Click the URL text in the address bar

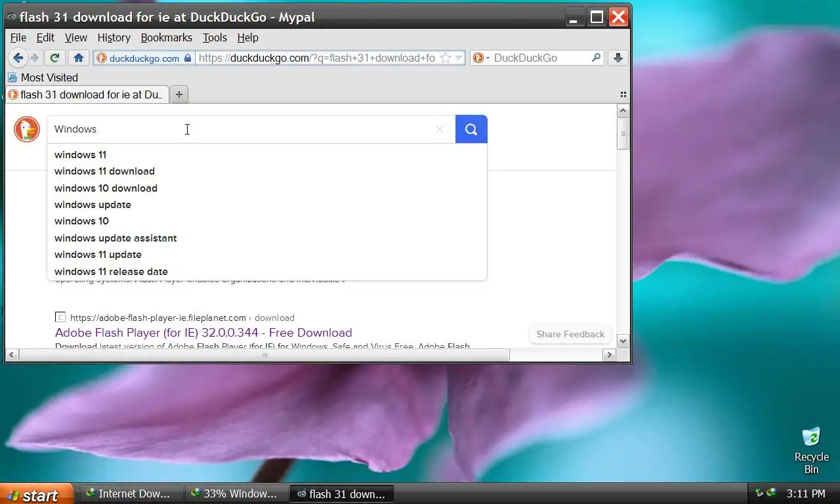(x=316, y=58)
